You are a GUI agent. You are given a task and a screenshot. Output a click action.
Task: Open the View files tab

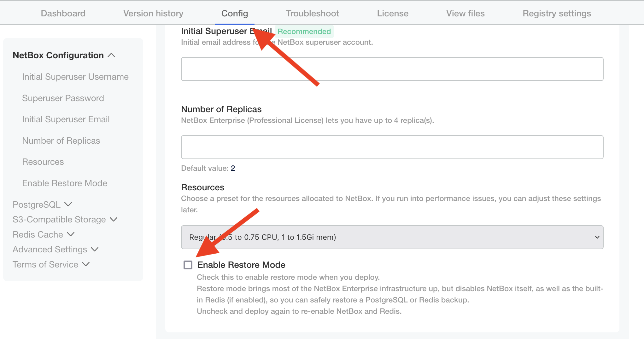coord(465,14)
